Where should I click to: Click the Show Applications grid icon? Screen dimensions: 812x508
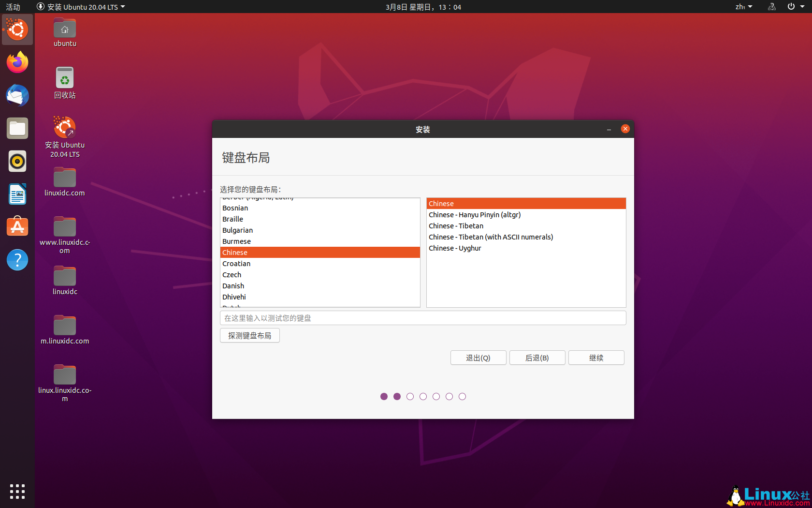tap(17, 491)
